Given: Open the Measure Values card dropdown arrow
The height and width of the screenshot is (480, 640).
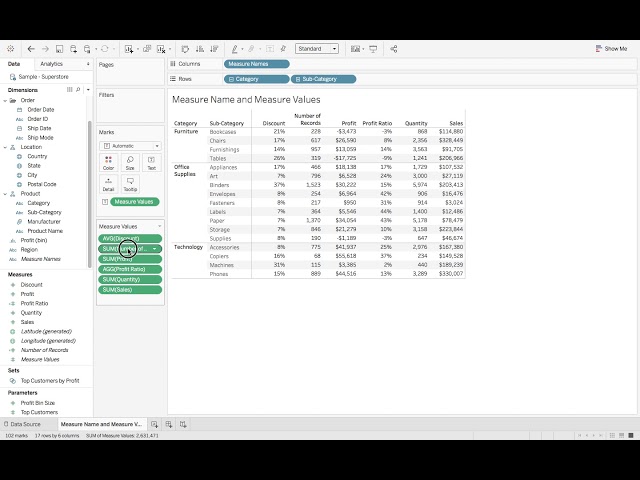Looking at the screenshot, I should [x=160, y=226].
